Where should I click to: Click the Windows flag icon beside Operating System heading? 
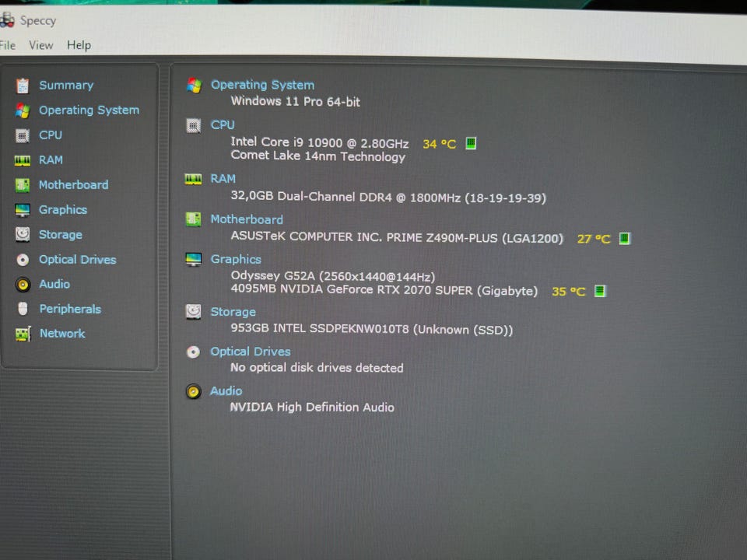pyautogui.click(x=194, y=86)
